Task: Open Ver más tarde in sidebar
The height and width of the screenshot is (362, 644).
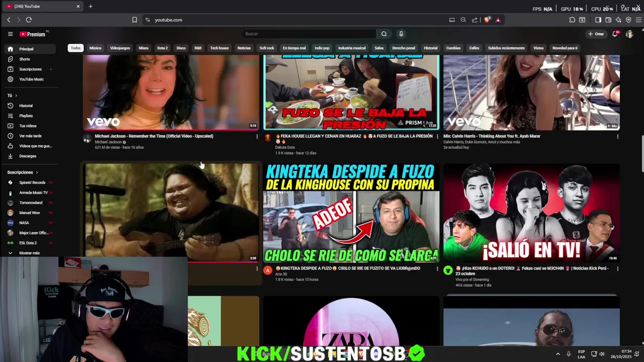Action: pos(30,136)
